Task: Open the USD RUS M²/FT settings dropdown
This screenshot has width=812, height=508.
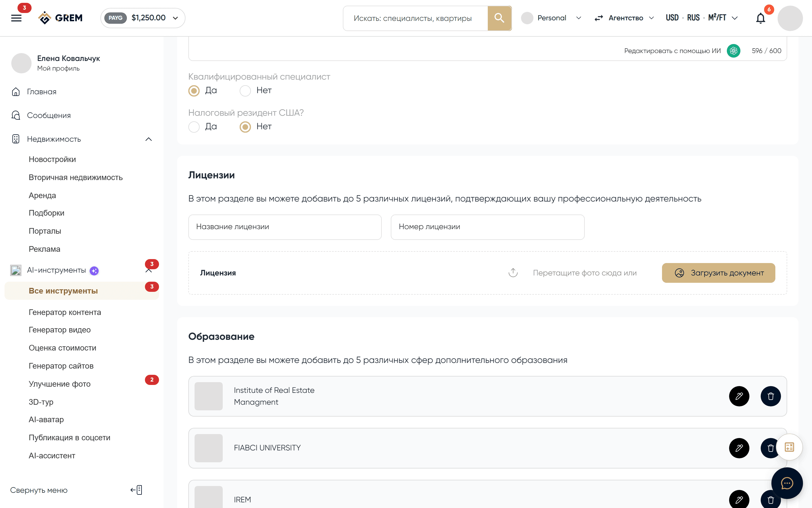Action: [701, 18]
